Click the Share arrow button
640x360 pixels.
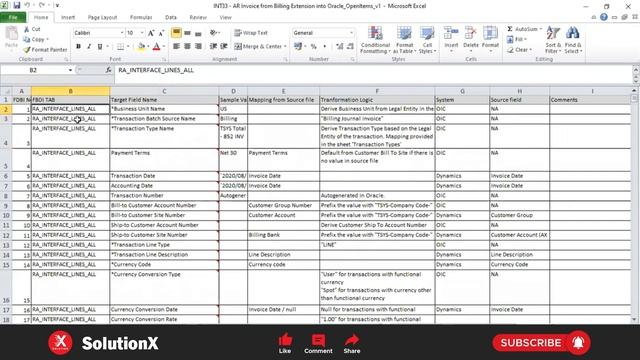tap(352, 344)
